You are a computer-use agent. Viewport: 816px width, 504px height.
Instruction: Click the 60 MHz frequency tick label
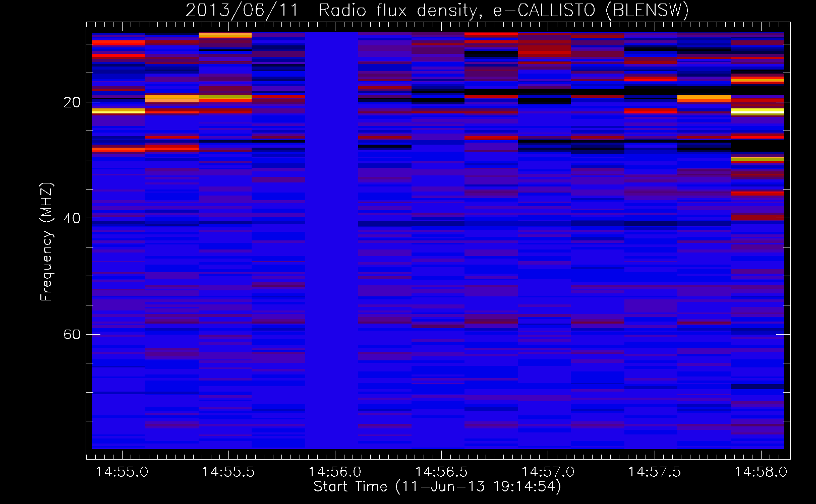point(72,334)
